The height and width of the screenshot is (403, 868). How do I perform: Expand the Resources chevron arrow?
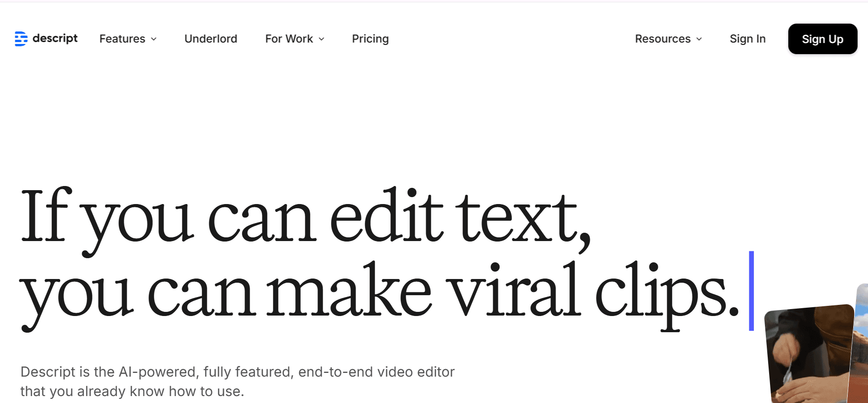(x=699, y=39)
